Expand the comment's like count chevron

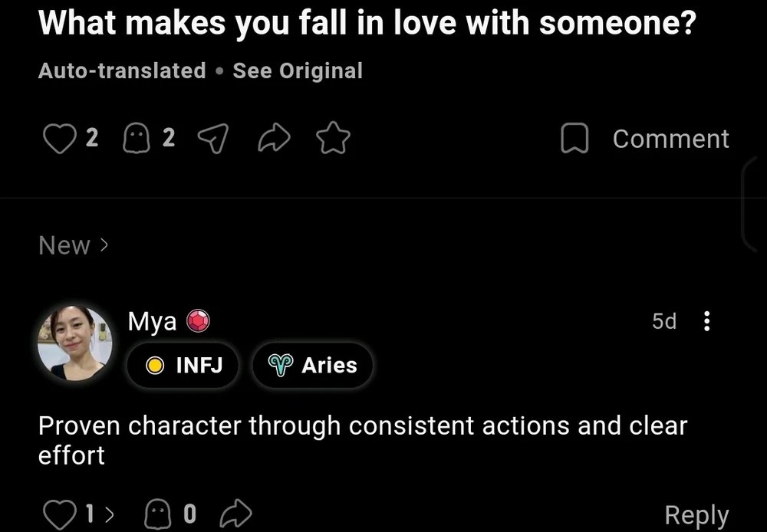click(x=108, y=514)
